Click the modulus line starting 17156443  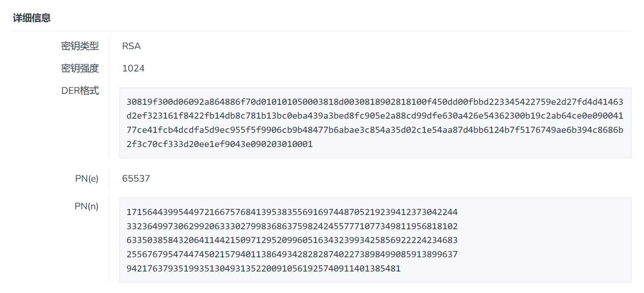(x=292, y=212)
